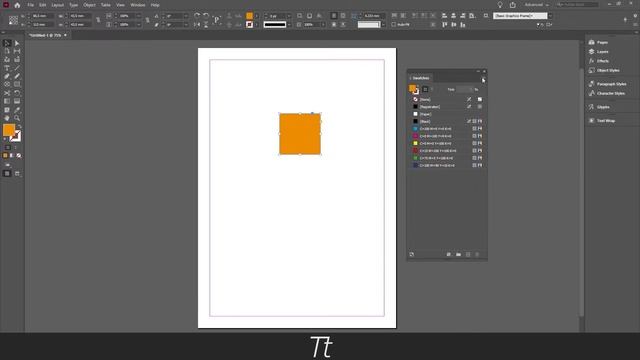Click orange fill box in toolbox
640x360 pixels.
pos(8,130)
